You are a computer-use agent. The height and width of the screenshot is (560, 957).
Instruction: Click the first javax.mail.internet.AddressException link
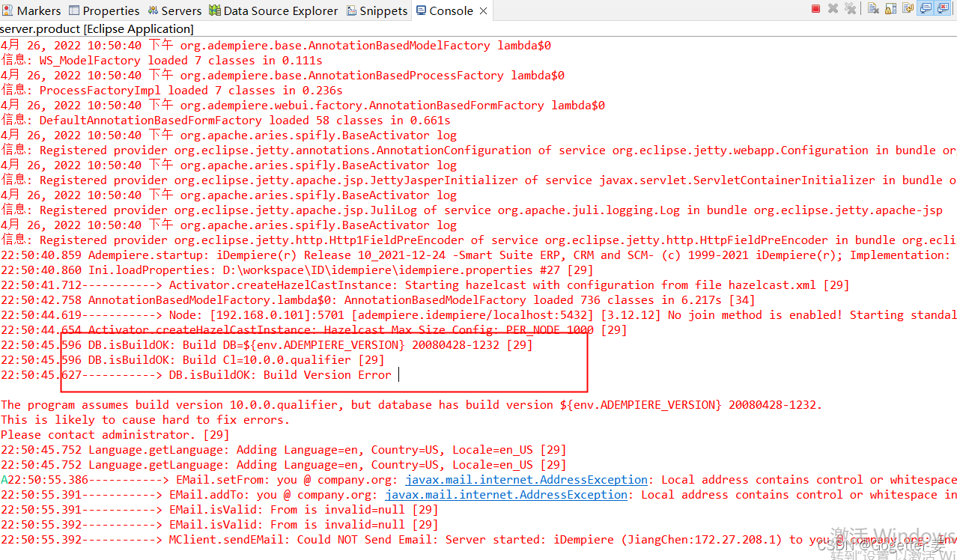pyautogui.click(x=526, y=479)
